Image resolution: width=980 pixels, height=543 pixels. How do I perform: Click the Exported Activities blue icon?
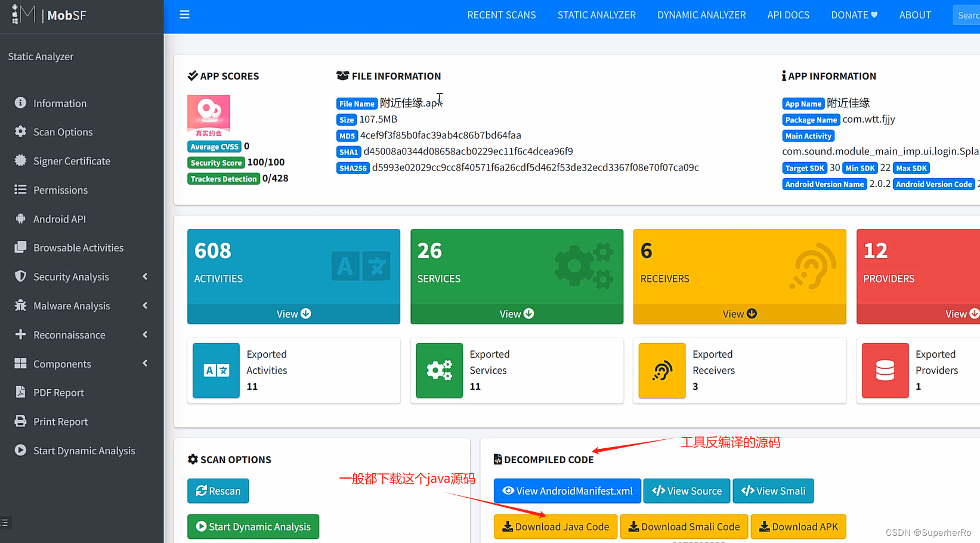coord(216,370)
